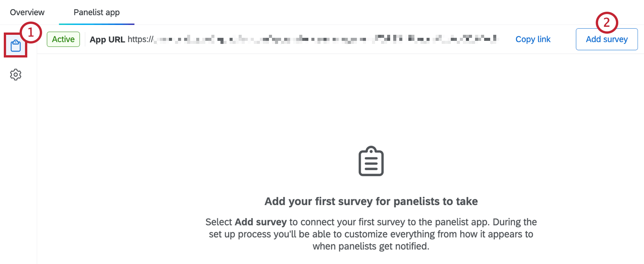
Task: Click the gradient underline beneath Panelist app
Action: 96,24
